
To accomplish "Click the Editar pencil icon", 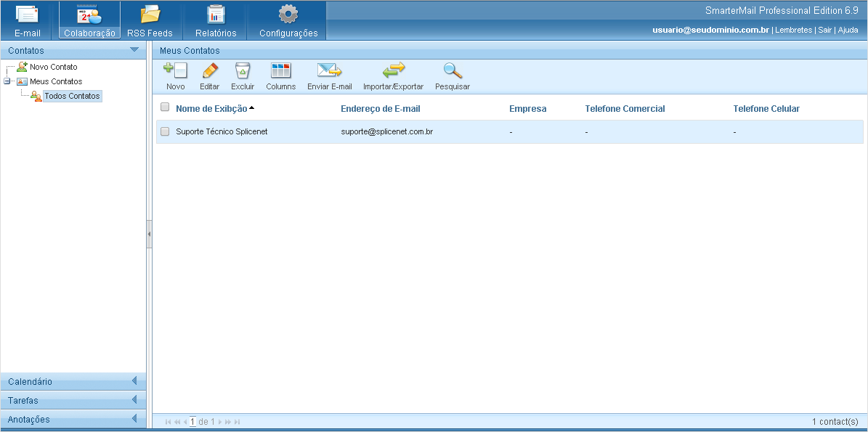I will pyautogui.click(x=209, y=71).
